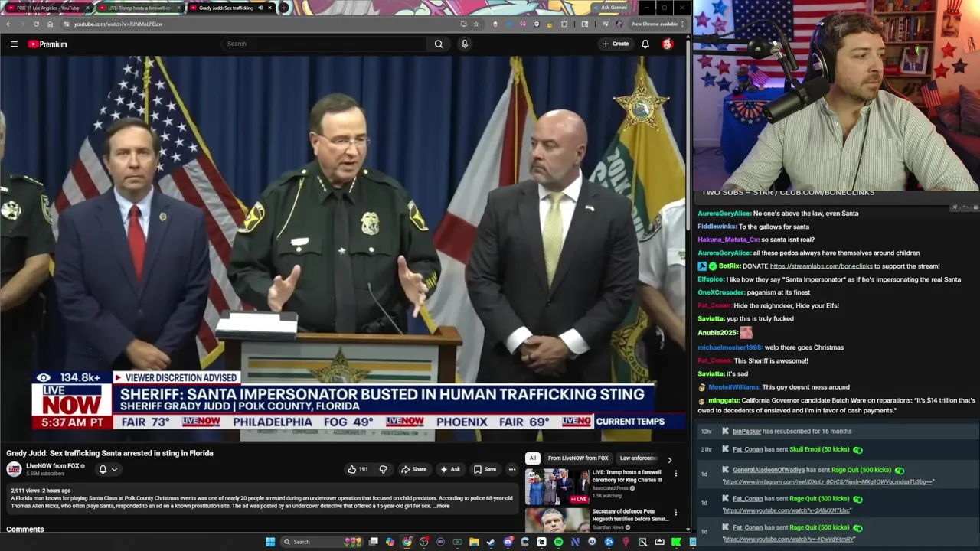Mute the Grady Judd tab audio icon
This screenshot has height=551, width=980.
(x=260, y=8)
